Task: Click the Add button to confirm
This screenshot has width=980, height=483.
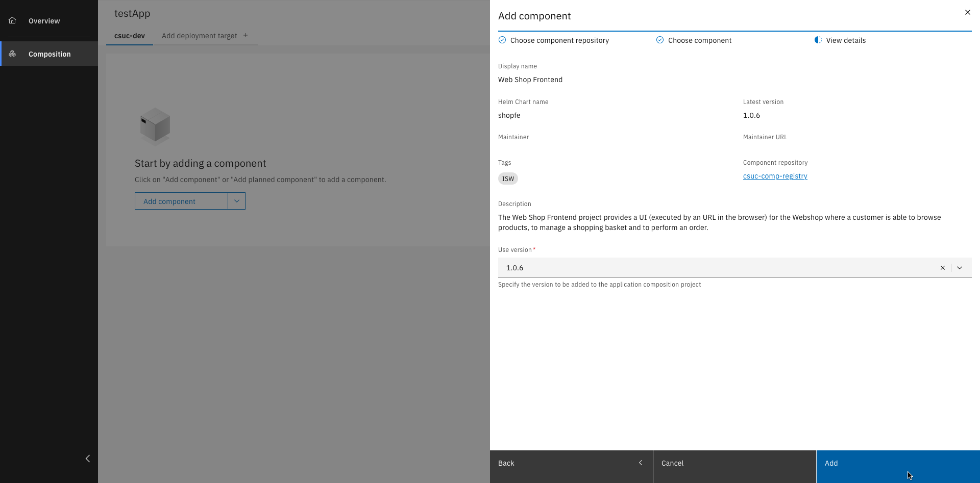Action: (x=831, y=463)
